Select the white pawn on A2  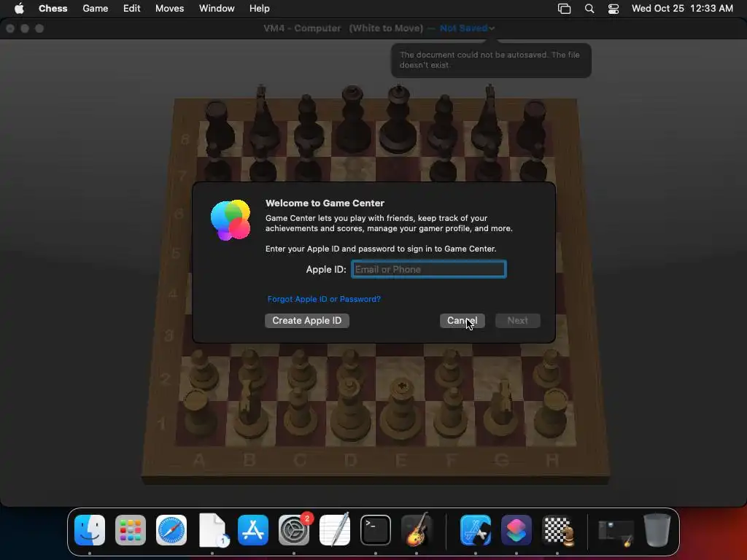tap(203, 370)
